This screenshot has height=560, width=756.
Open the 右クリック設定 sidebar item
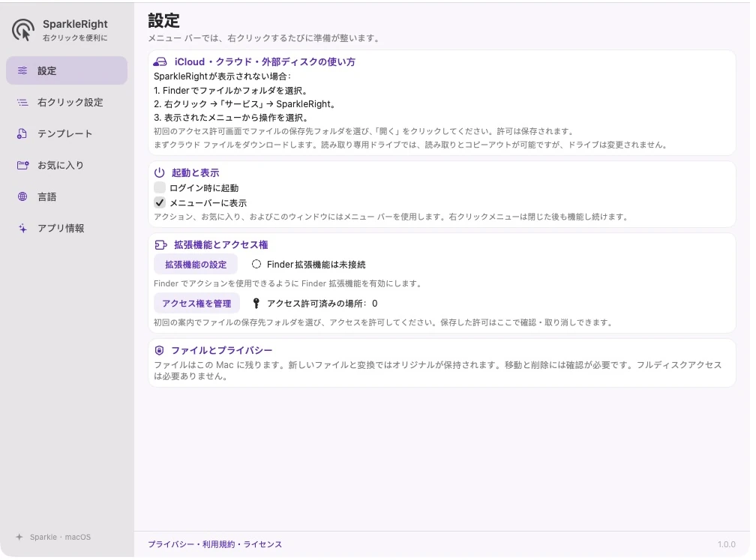(67, 102)
